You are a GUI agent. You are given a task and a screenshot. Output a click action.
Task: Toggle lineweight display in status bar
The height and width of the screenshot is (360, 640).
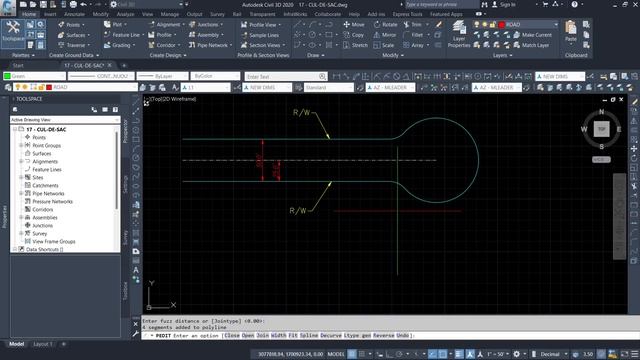(x=459, y=354)
